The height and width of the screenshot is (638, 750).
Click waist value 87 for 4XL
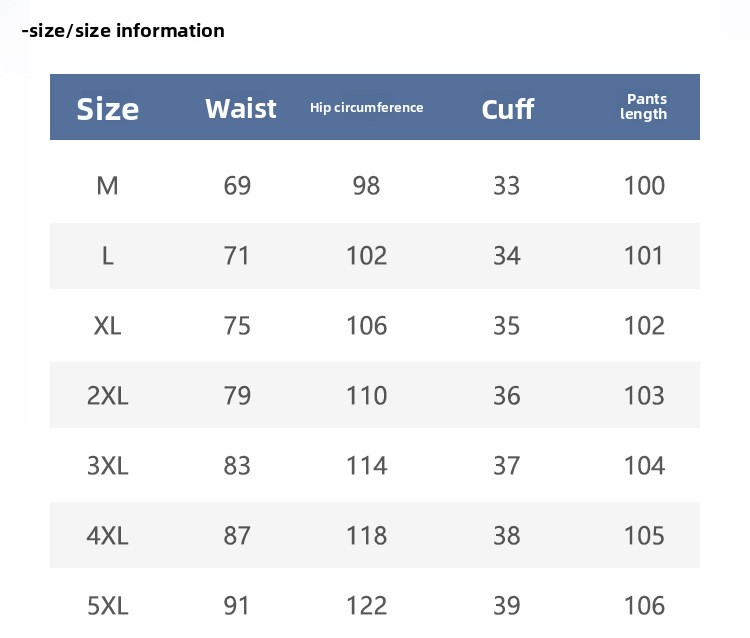coord(237,536)
